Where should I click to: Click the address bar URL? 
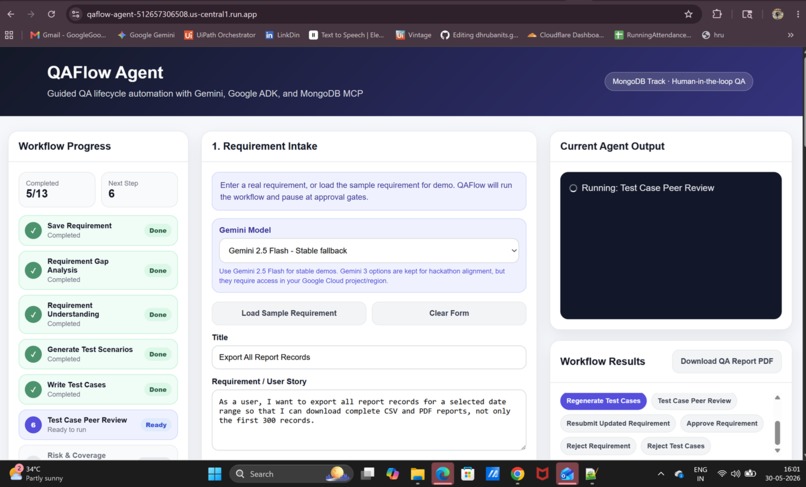click(x=172, y=14)
